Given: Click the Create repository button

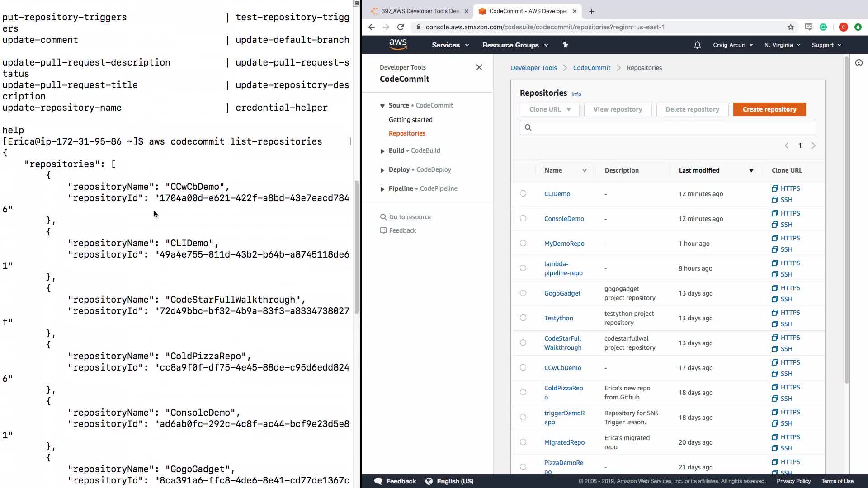Looking at the screenshot, I should (769, 109).
